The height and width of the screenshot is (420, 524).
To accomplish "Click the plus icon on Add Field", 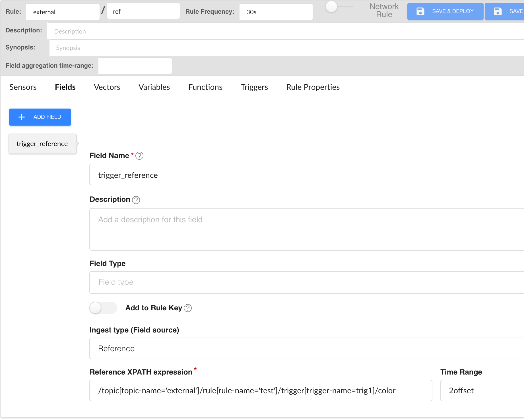I will point(22,117).
